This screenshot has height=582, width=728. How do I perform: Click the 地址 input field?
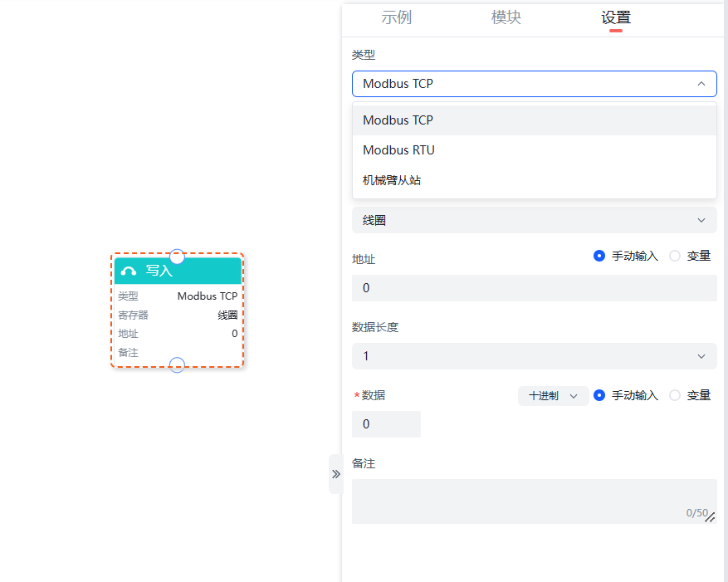(534, 288)
